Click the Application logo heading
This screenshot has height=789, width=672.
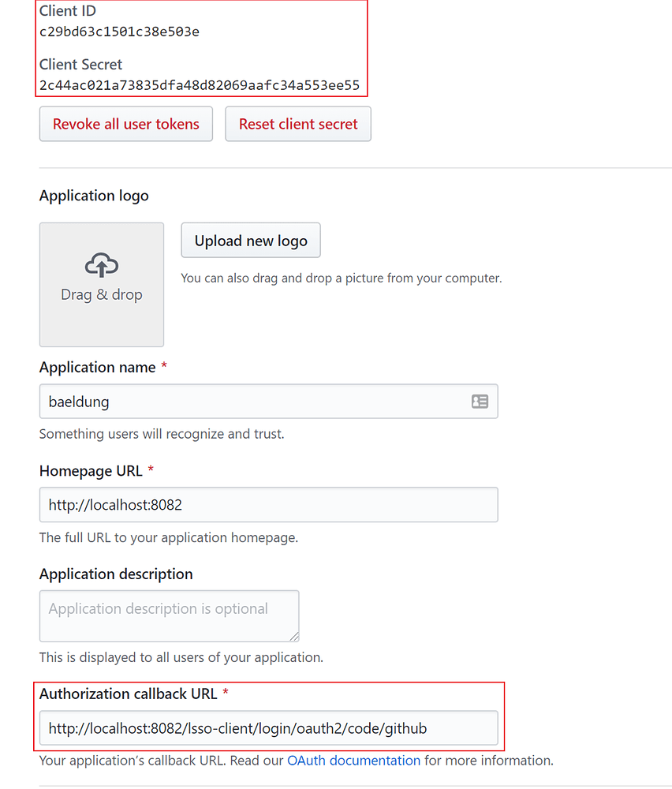pyautogui.click(x=94, y=196)
